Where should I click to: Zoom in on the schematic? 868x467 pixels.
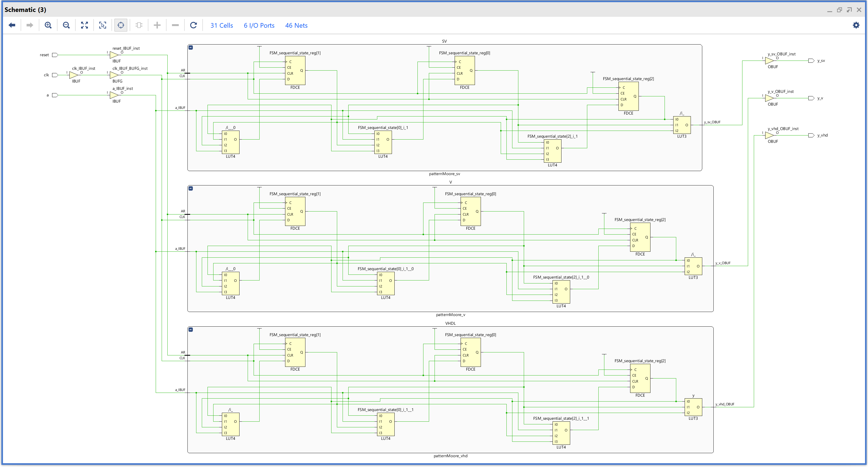[x=48, y=25]
